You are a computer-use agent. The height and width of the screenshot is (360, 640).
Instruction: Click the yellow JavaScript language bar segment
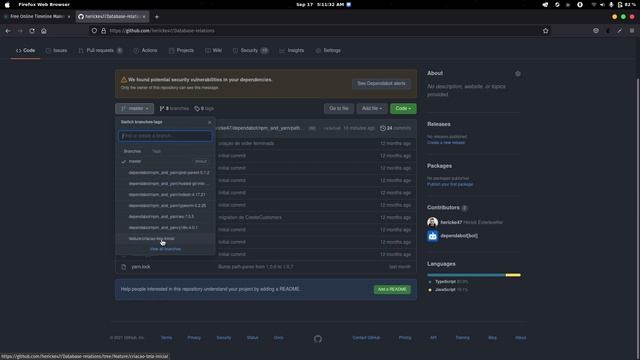[513, 275]
